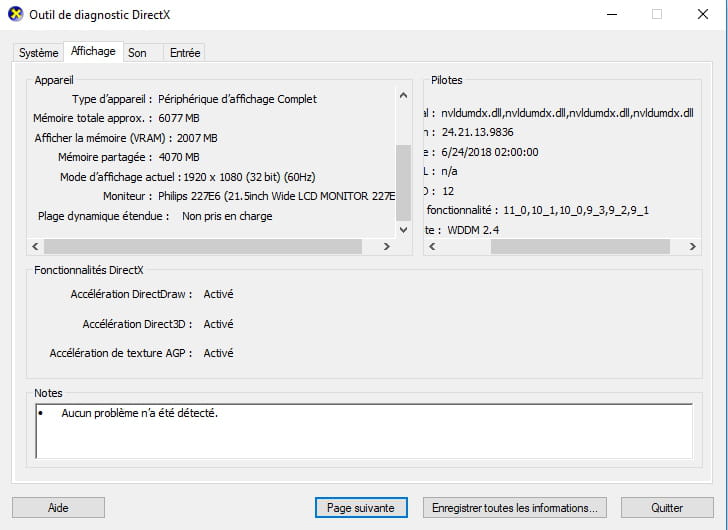
Task: Click Pilotes panel horizontal scrollbar thumb
Action: coord(580,246)
